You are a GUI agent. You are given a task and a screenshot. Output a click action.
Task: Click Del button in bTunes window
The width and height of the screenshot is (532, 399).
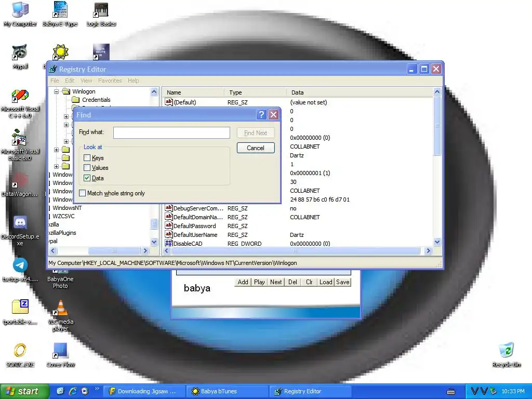click(292, 282)
